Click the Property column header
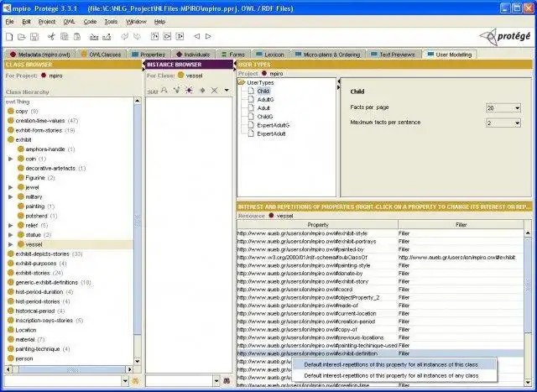537x392 pixels. pos(317,224)
